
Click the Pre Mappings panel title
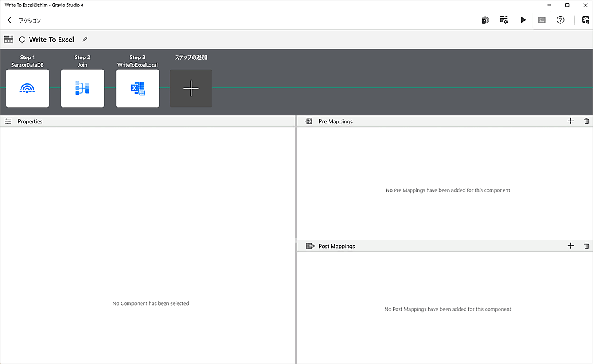[336, 121]
